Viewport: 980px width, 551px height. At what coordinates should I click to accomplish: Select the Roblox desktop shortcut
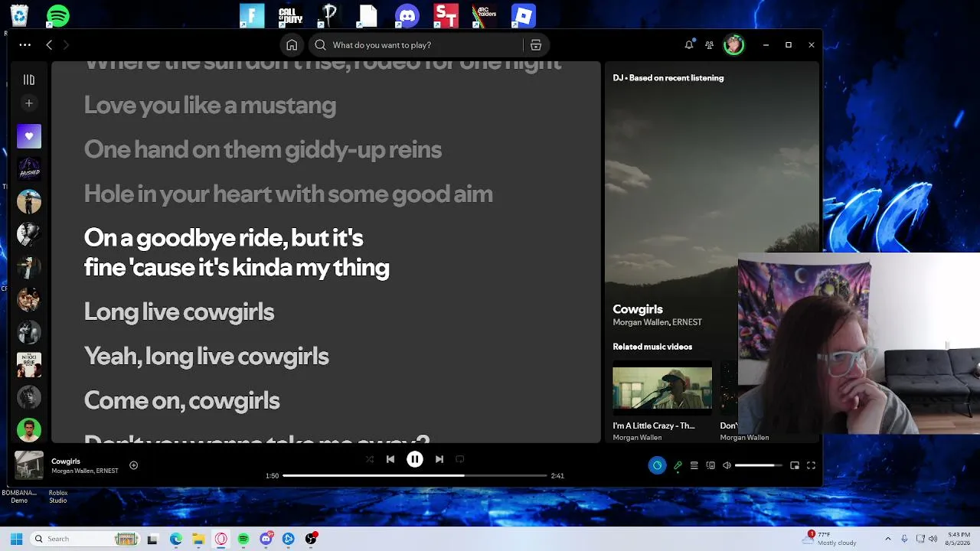click(x=523, y=15)
